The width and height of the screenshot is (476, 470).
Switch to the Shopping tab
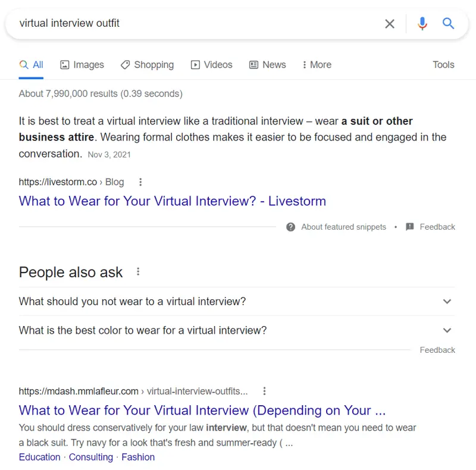[x=147, y=65]
